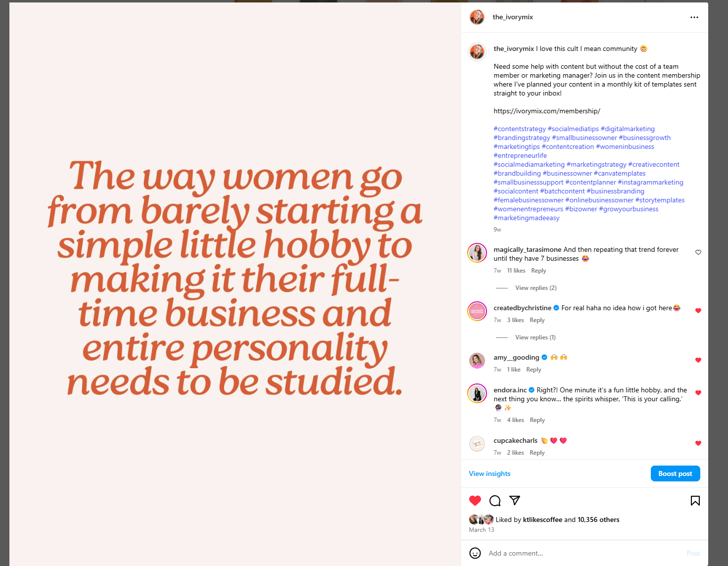Viewport: 728px width, 566px height.
Task: Click the comment speech bubble icon
Action: pos(495,501)
